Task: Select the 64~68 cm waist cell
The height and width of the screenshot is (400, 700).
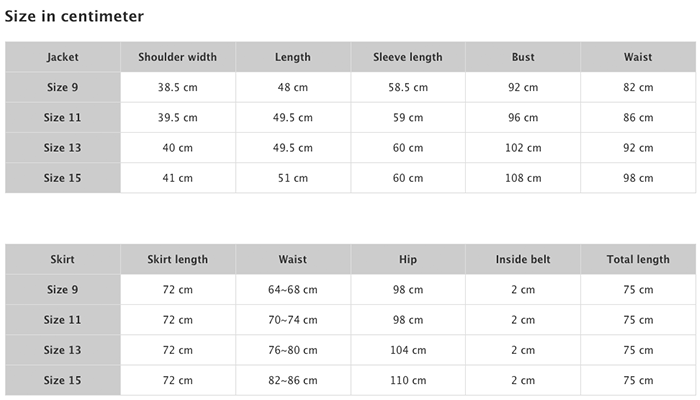Action: coord(293,290)
